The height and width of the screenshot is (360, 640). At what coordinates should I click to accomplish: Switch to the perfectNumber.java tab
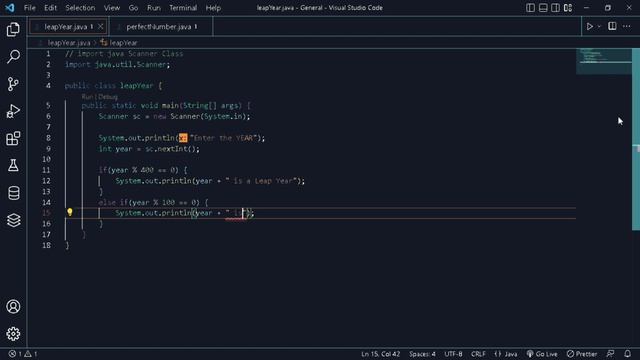point(162,27)
